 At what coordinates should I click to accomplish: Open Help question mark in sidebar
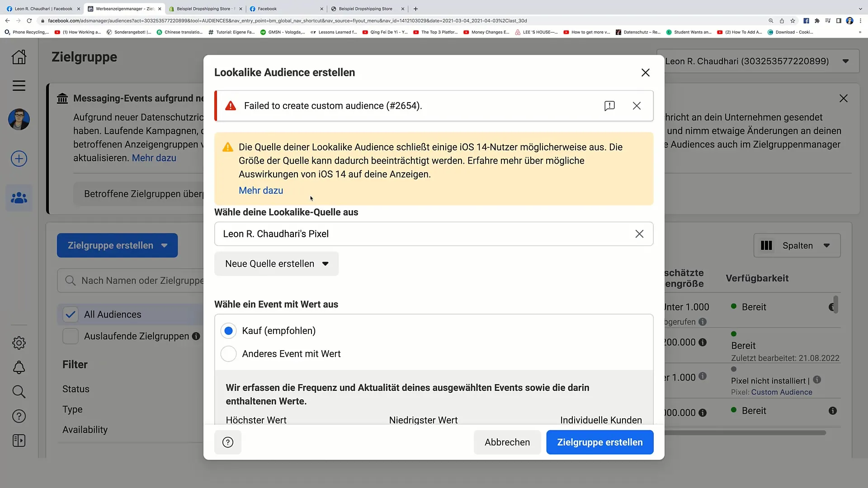pos(19,416)
